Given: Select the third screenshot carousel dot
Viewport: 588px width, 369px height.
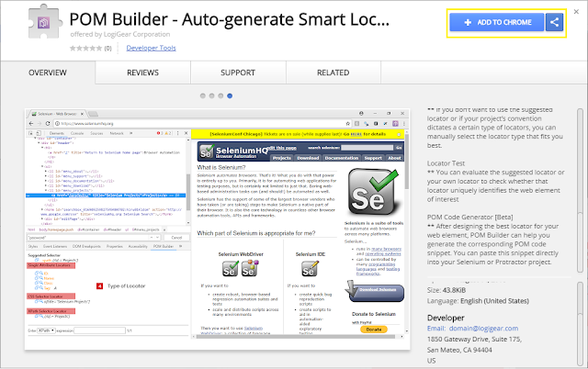Looking at the screenshot, I should 220,95.
